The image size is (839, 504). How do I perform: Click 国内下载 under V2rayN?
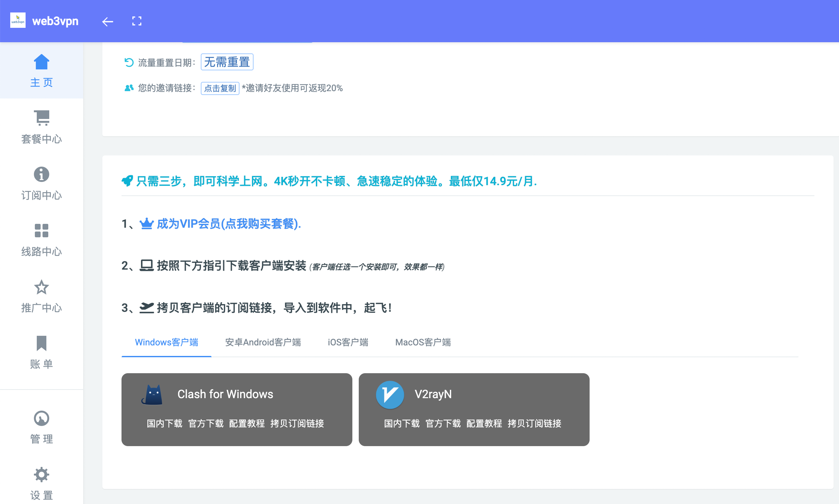(x=402, y=423)
